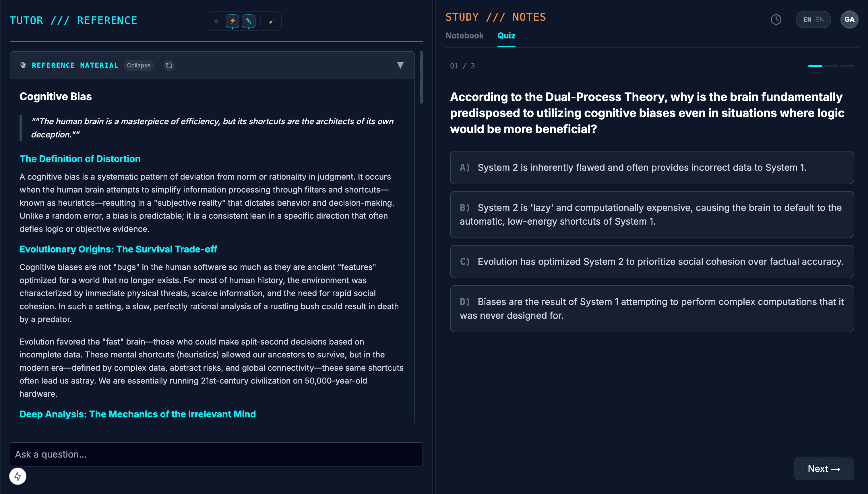Open the Quiz tab

coord(506,35)
